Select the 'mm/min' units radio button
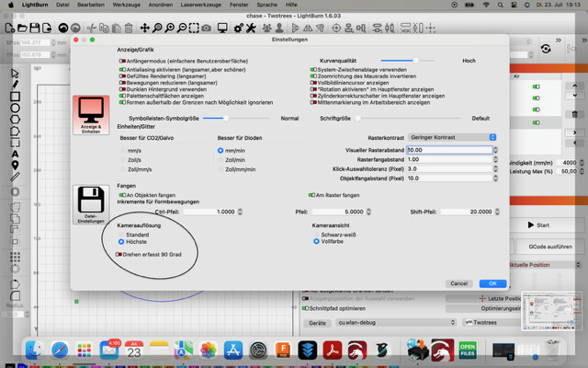 click(220, 151)
